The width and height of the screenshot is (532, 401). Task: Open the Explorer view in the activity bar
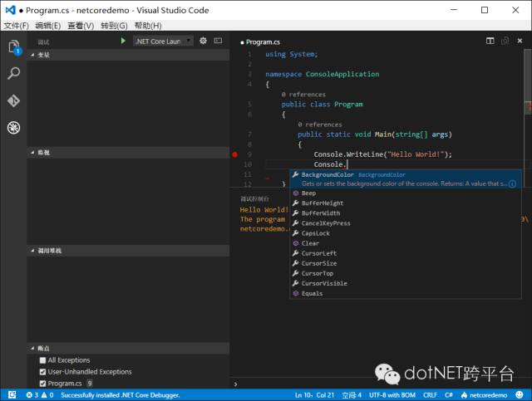click(14, 46)
